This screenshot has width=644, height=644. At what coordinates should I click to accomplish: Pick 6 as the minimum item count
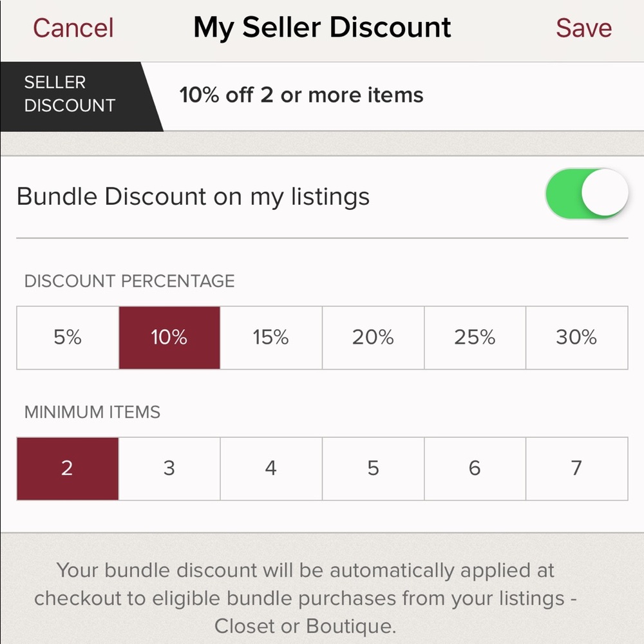[x=475, y=468]
